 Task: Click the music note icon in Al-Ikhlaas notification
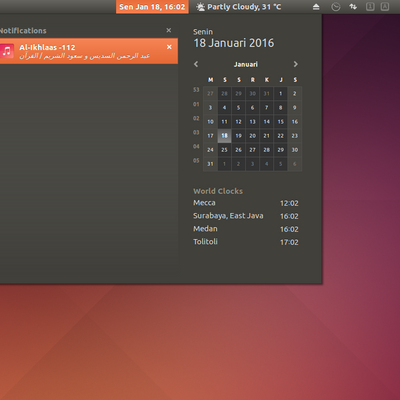(x=7, y=51)
